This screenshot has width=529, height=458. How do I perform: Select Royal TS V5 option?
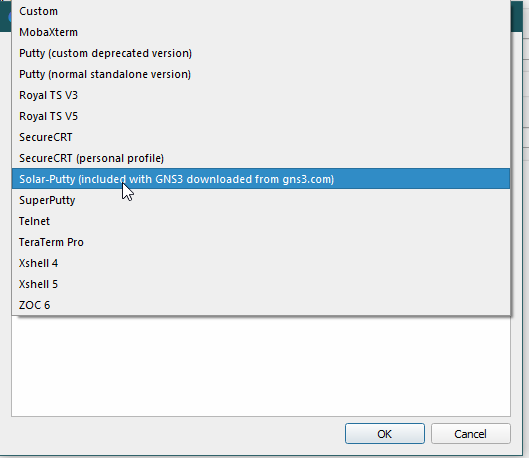(x=261, y=116)
